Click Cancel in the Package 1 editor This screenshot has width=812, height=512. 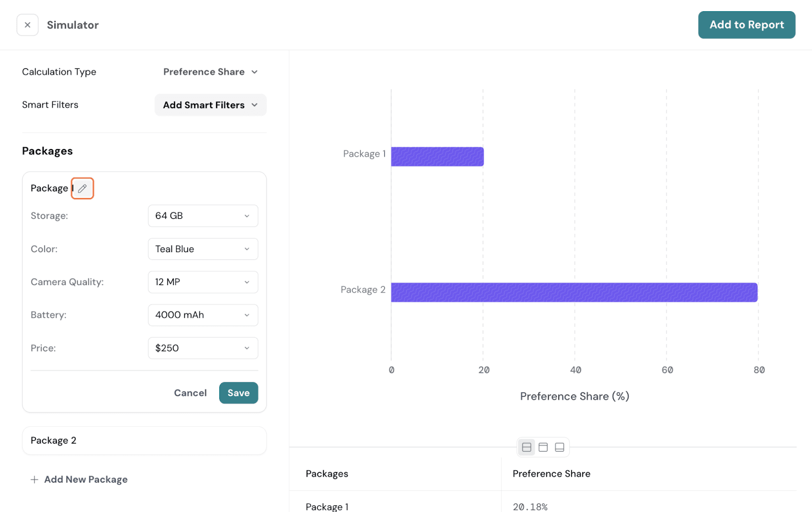tap(190, 393)
